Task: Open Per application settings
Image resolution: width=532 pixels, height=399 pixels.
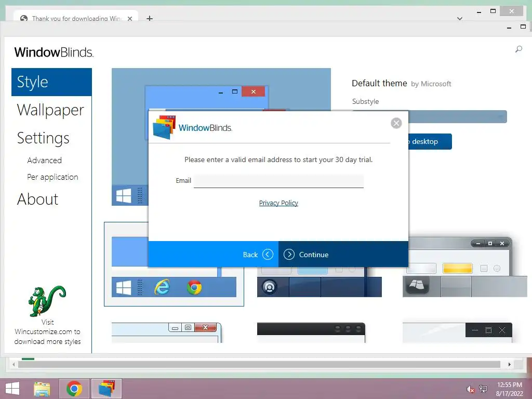Action: click(x=52, y=177)
